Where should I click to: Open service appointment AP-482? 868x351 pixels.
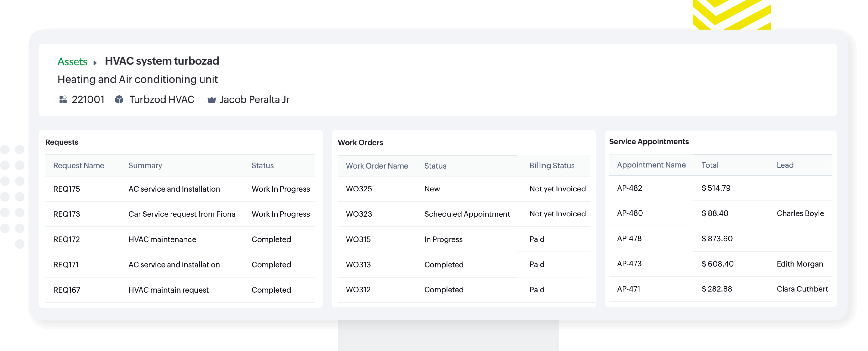click(630, 188)
